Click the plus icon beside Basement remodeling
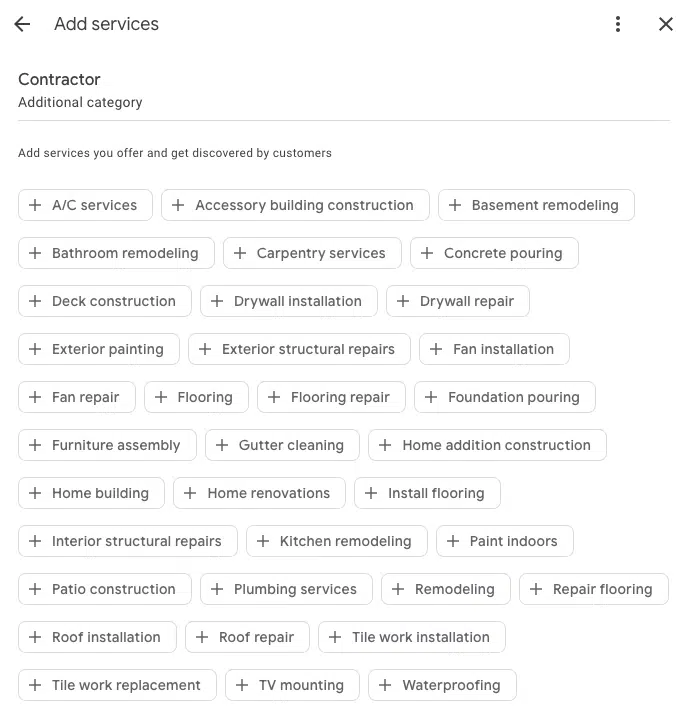Screen dimensions: 688x718 455,205
